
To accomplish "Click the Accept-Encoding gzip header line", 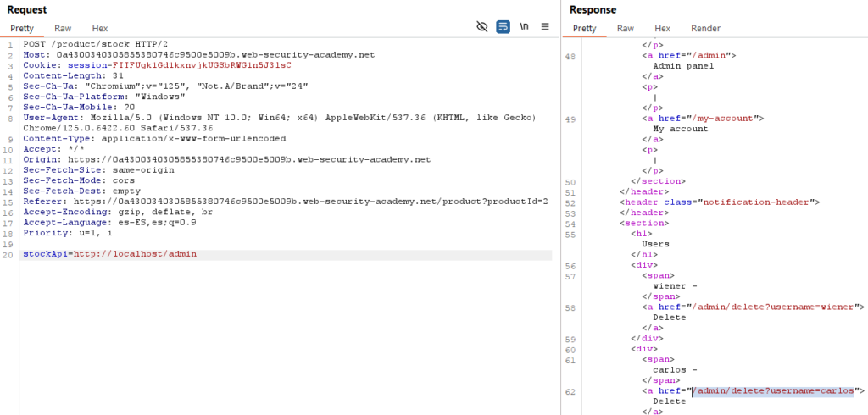I will click(x=118, y=213).
